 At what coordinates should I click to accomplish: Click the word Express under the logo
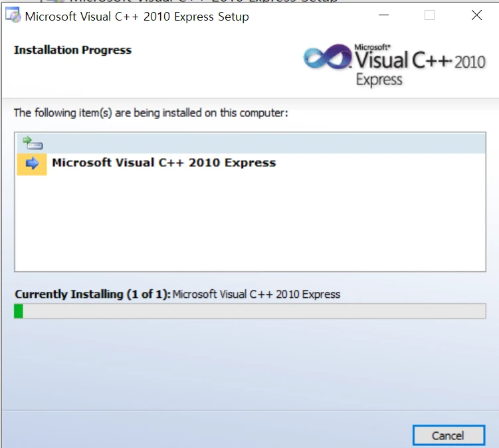[x=379, y=80]
